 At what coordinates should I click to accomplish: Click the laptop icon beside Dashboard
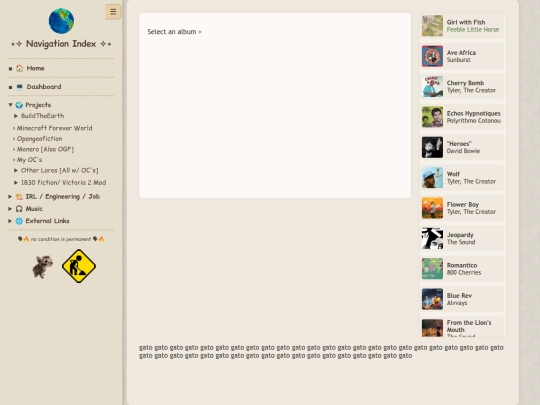(20, 87)
